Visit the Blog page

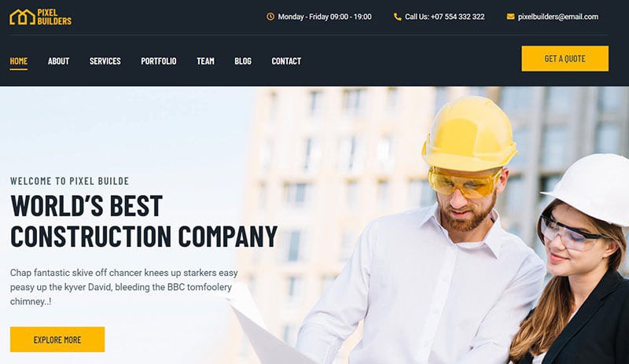243,61
